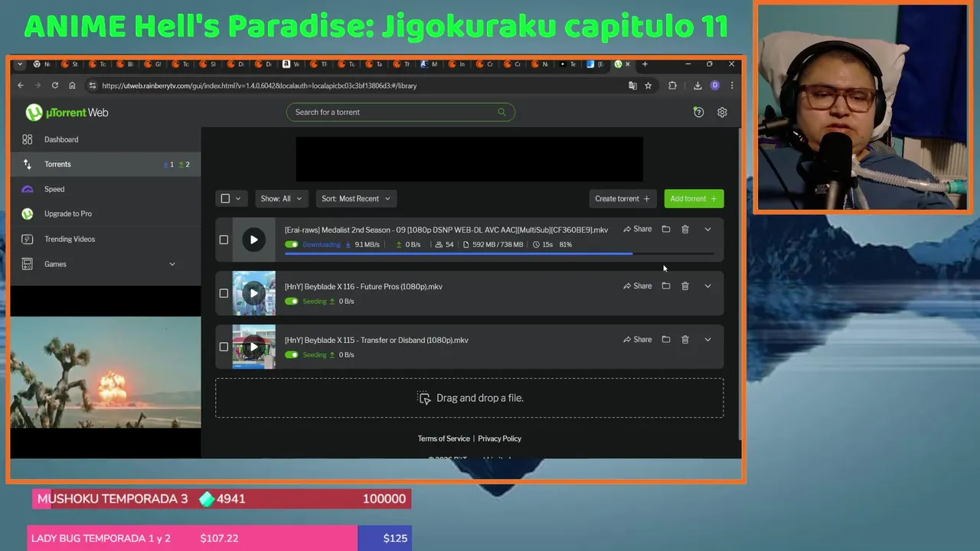Open the settings gear icon

[722, 112]
